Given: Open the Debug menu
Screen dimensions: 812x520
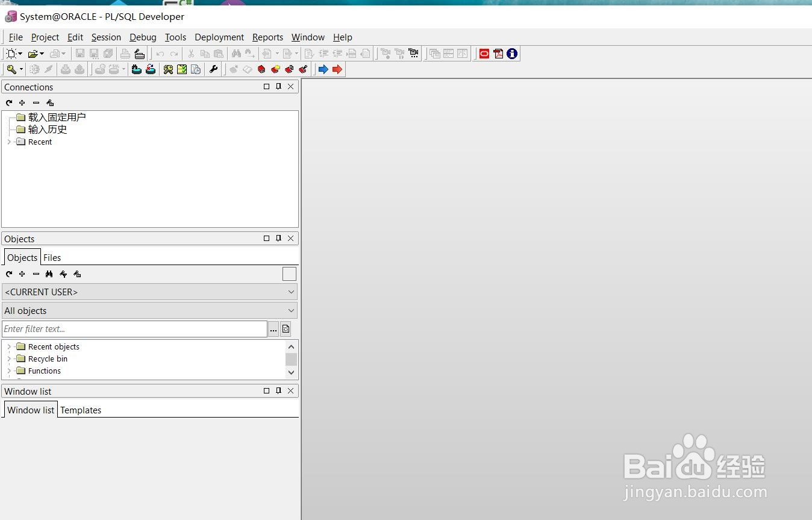Looking at the screenshot, I should 143,37.
